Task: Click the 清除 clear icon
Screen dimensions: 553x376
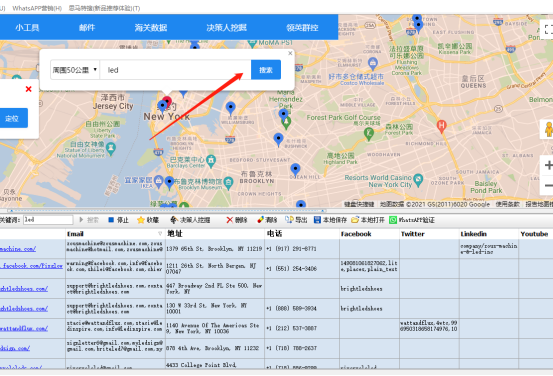Action: [260, 220]
